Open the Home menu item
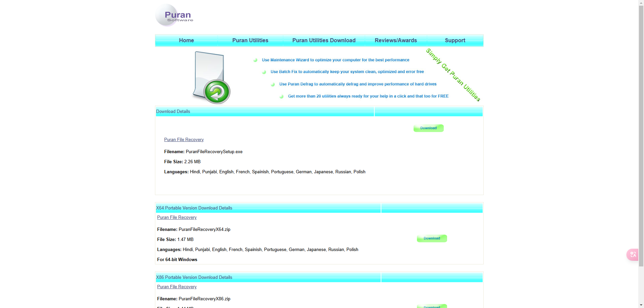This screenshot has width=644, height=308. [186, 40]
